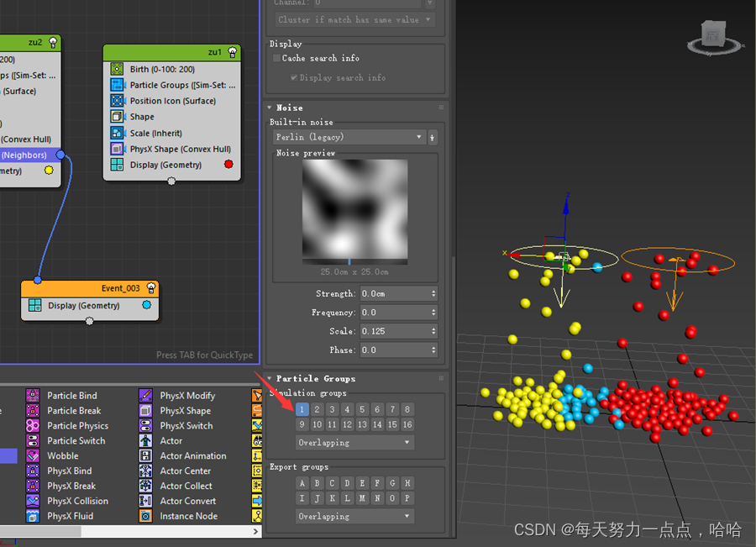Click the Display (Geometry) icon in Event_003
This screenshot has height=547, width=756.
[x=34, y=305]
